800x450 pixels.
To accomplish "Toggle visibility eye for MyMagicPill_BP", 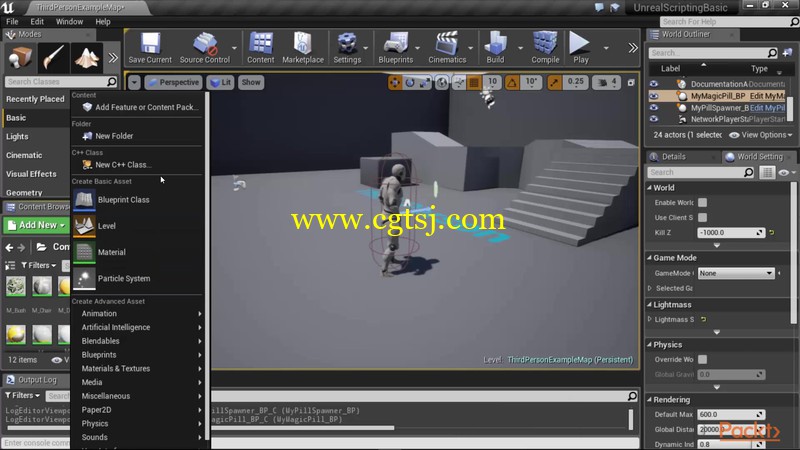I will tap(654, 96).
